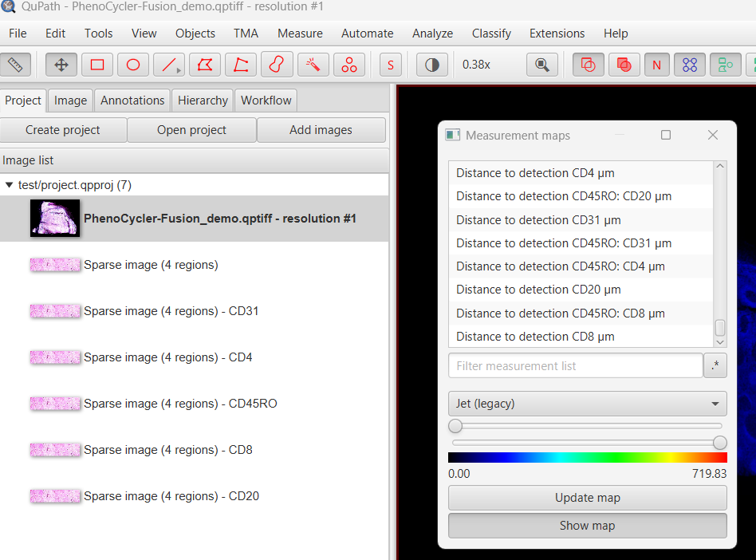Select the Polygon tool

(205, 65)
